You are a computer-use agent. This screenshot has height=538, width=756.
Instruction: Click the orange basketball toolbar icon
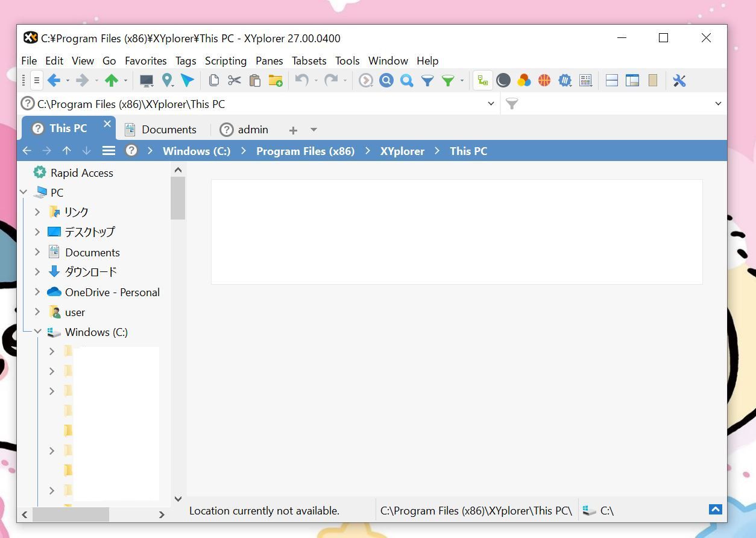544,80
